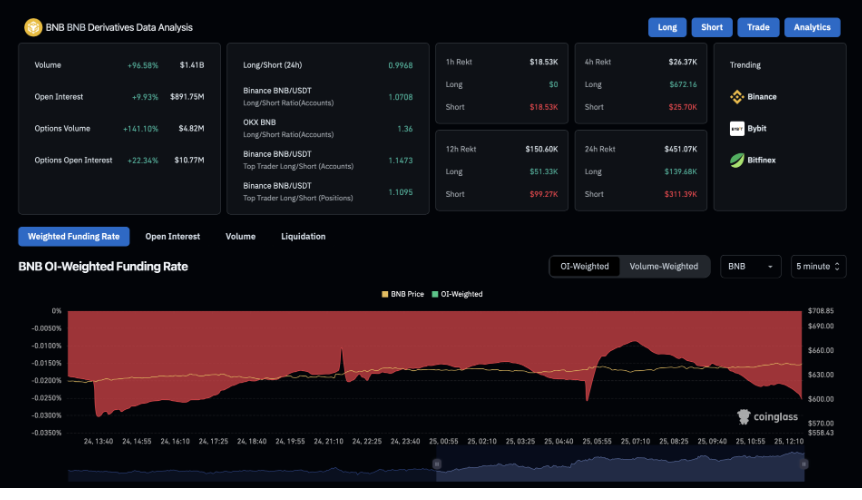Screen dimensions: 862x500
Task: Click the 12h Rekt Long value $51.33K
Action: click(x=544, y=172)
